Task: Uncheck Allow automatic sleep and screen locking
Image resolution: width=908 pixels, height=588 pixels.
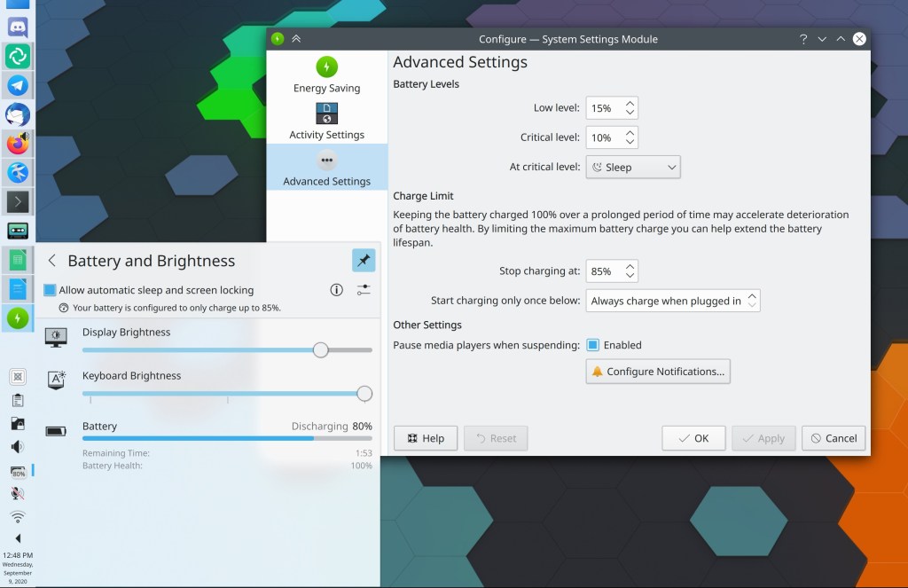Action: 51,290
